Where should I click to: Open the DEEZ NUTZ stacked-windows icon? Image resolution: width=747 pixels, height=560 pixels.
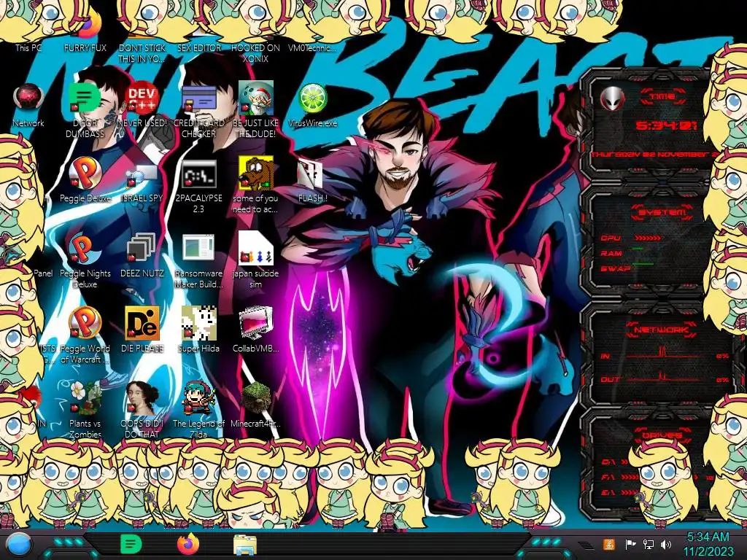tap(142, 249)
